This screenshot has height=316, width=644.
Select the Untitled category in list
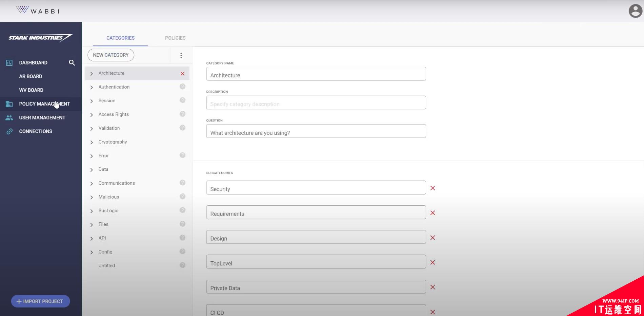click(x=107, y=265)
